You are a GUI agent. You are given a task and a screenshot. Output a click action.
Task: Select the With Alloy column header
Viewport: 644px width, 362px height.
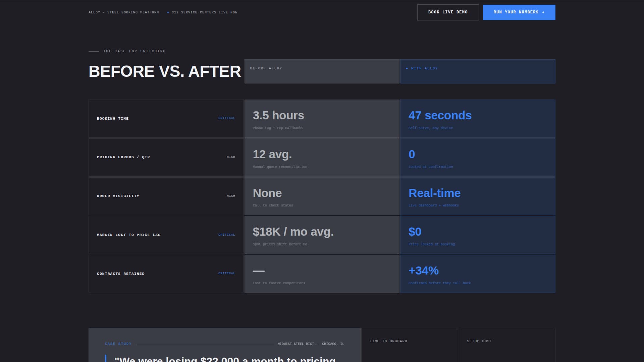(x=477, y=71)
